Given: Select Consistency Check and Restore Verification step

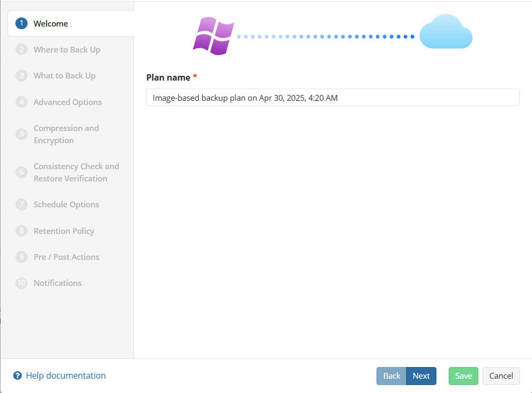Looking at the screenshot, I should coord(76,172).
